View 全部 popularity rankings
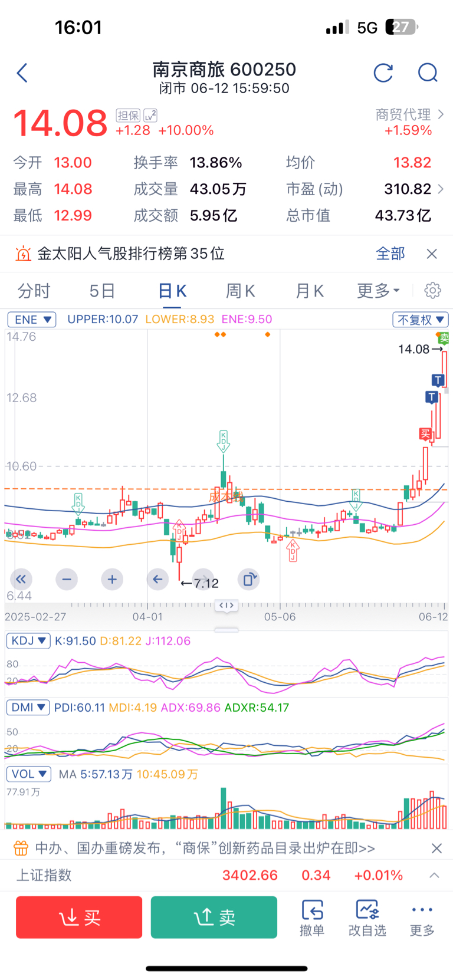This screenshot has width=453, height=980. coord(390,254)
